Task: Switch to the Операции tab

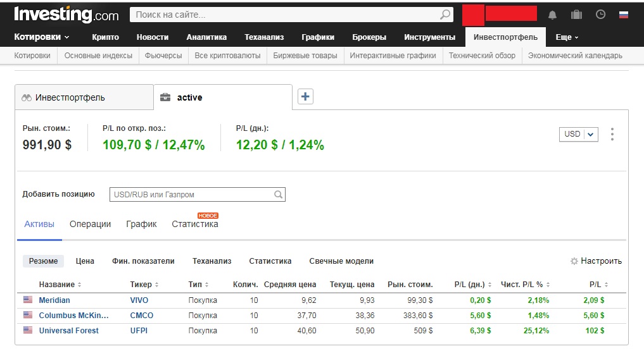Action: pyautogui.click(x=90, y=224)
